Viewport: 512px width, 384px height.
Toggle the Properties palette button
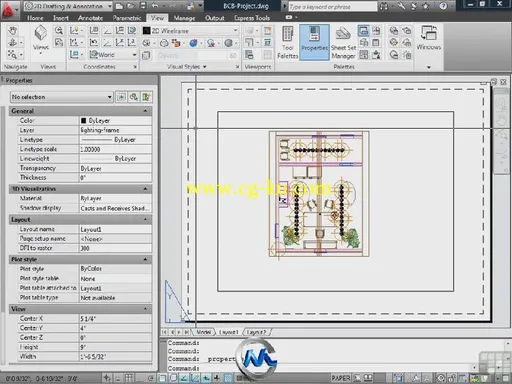[314, 42]
